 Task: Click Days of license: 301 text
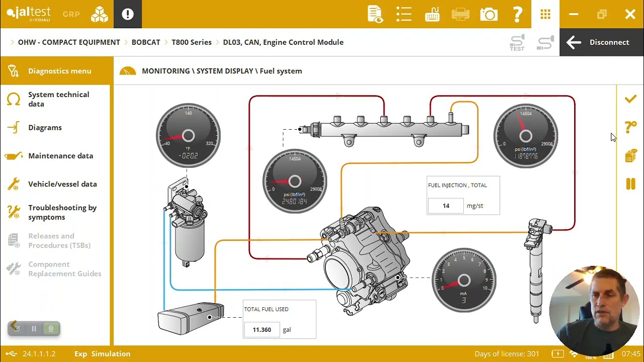pos(507,354)
